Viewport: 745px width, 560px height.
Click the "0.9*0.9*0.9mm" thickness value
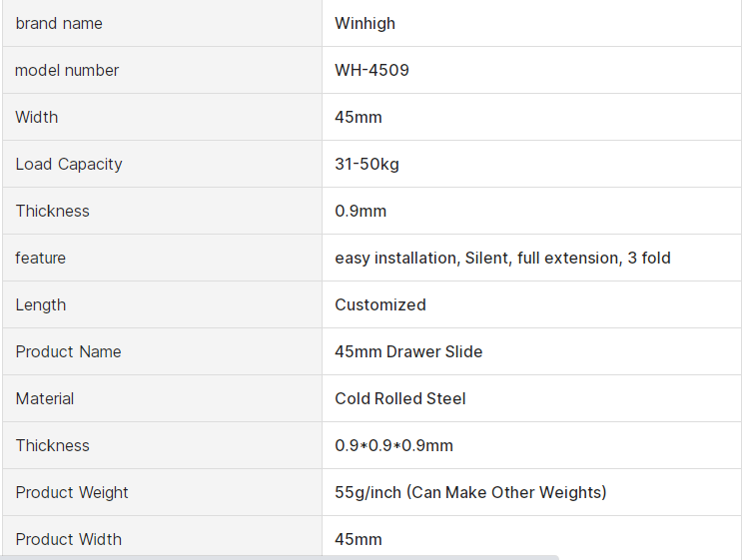click(393, 445)
